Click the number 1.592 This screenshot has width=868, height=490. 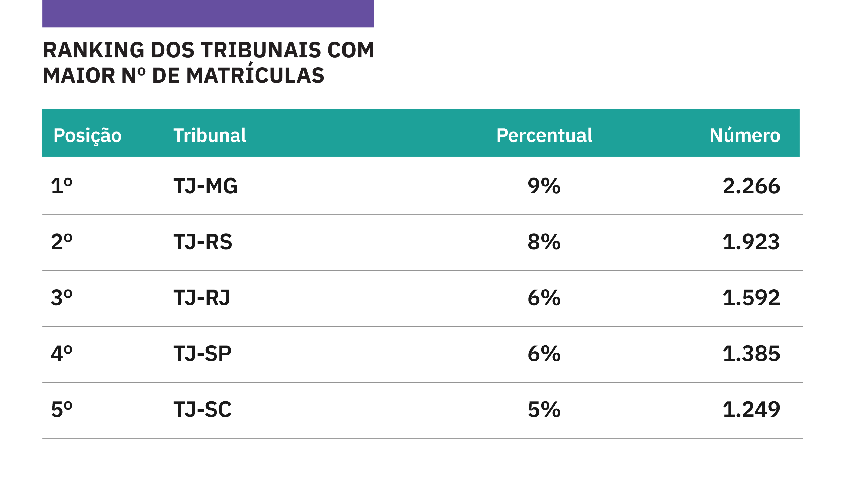(751, 298)
